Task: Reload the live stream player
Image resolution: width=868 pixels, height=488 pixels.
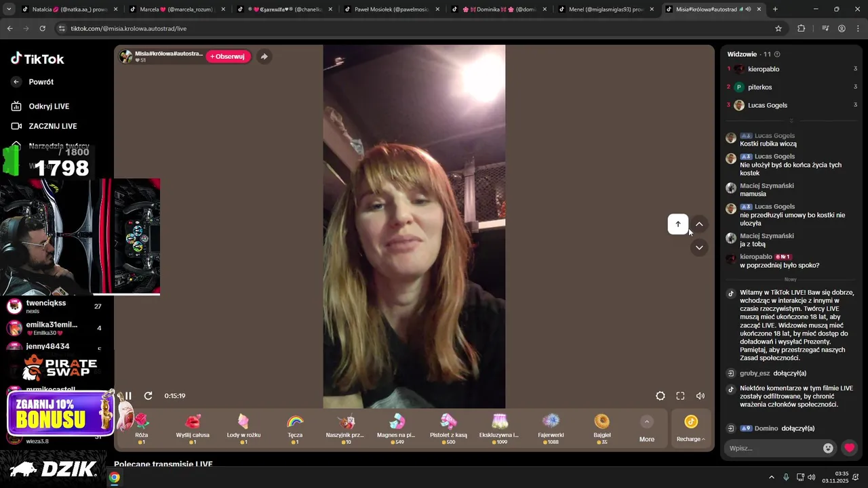Action: tap(148, 396)
